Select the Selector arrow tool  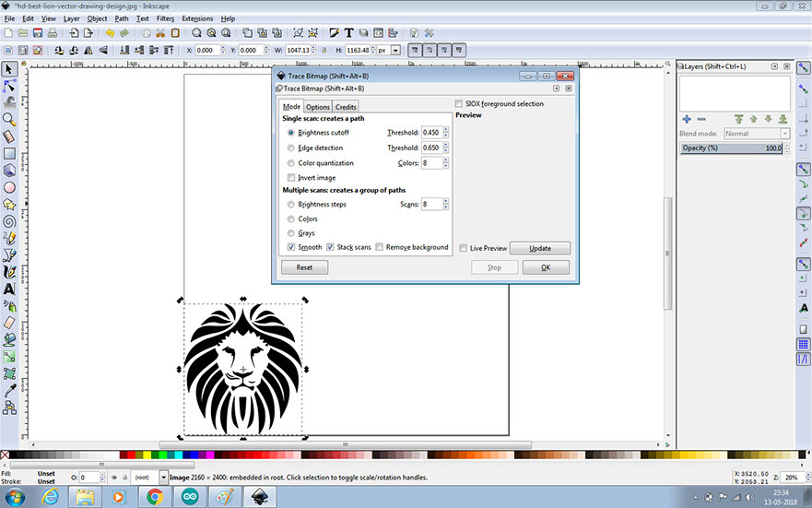(9, 69)
